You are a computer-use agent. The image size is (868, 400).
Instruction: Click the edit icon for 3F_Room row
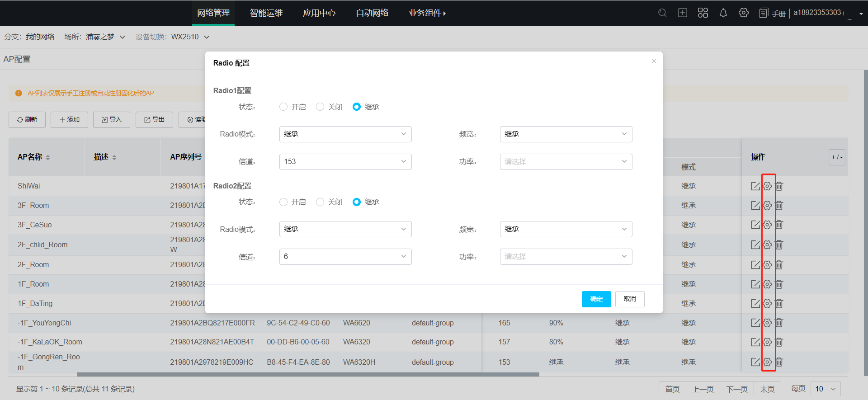tap(755, 206)
